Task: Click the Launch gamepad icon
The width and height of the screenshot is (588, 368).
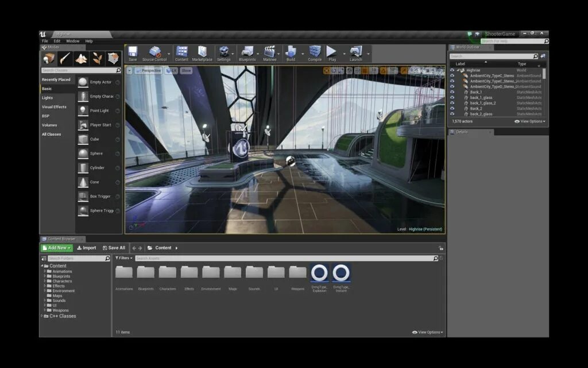Action: click(x=356, y=51)
